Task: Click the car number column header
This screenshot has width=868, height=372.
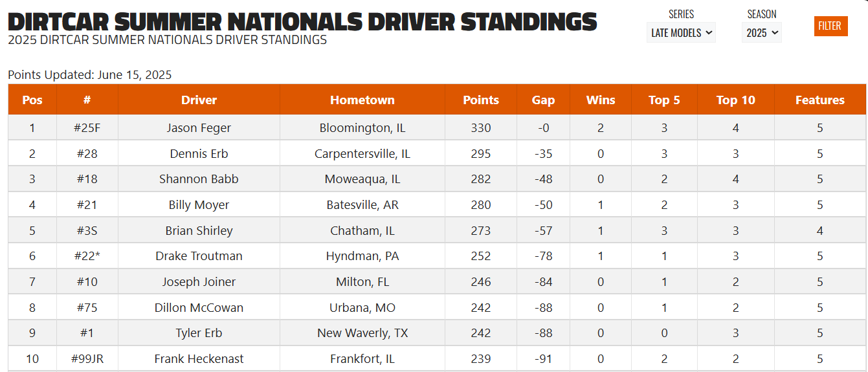Action: point(87,100)
